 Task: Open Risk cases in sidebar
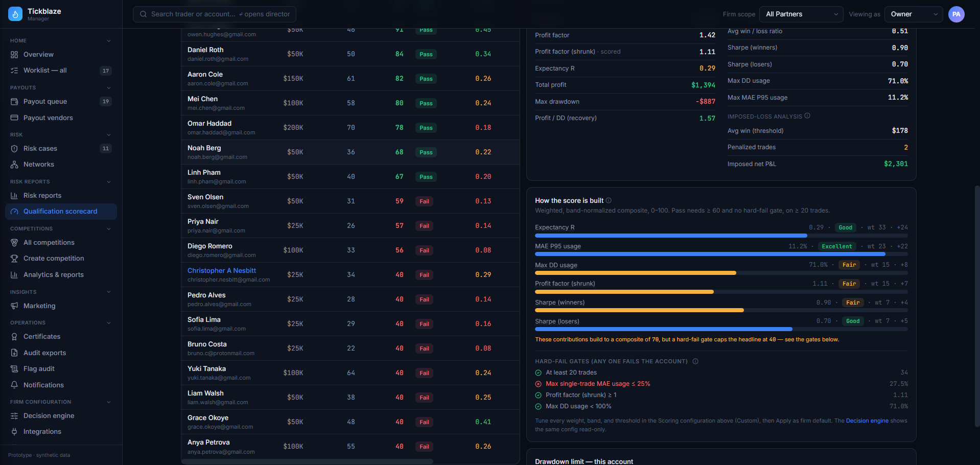coord(61,149)
